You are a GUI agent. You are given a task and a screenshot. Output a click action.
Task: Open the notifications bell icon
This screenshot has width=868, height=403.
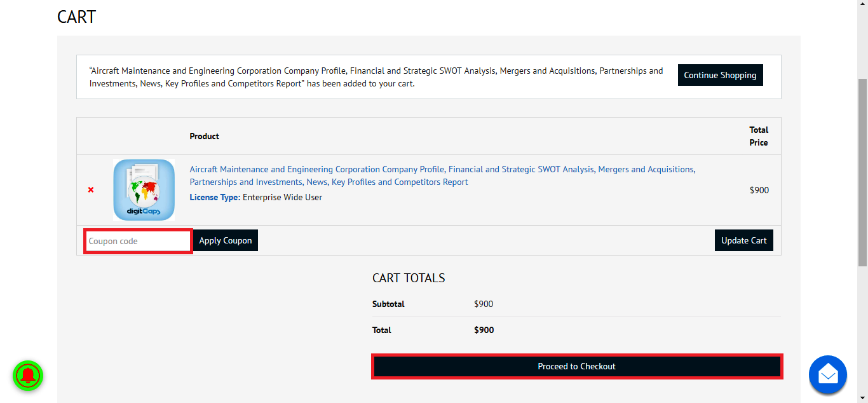28,376
